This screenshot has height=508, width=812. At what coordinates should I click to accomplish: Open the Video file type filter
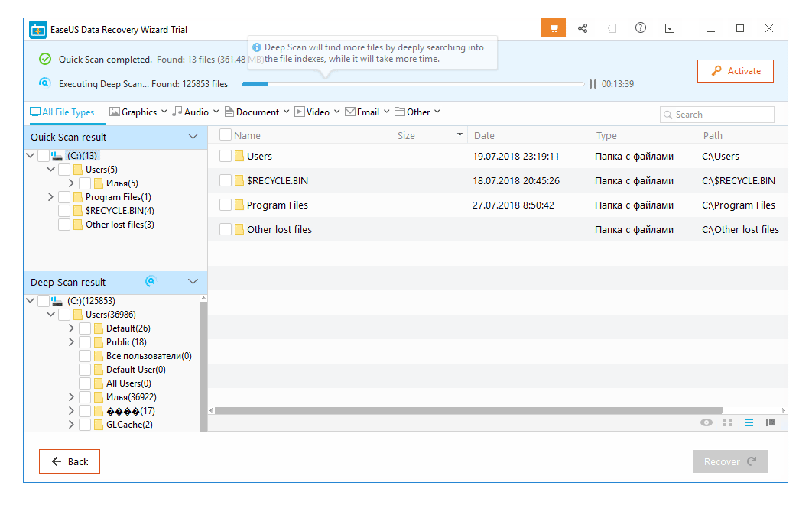pos(317,112)
